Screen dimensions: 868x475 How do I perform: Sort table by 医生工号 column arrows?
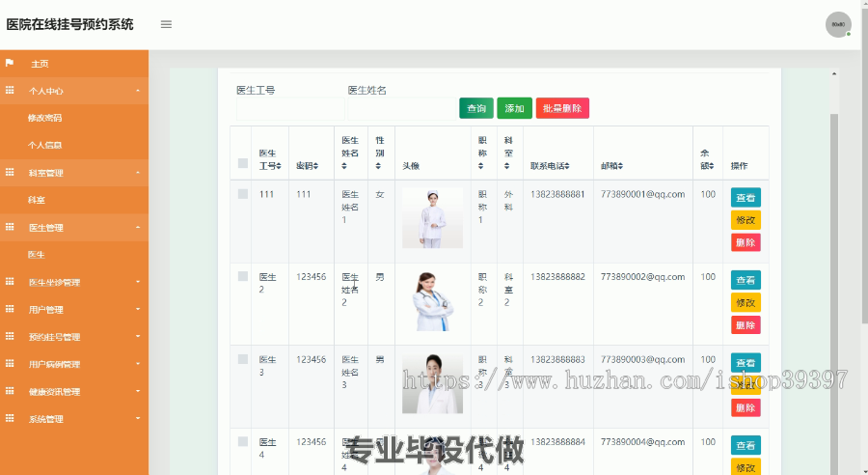point(279,166)
